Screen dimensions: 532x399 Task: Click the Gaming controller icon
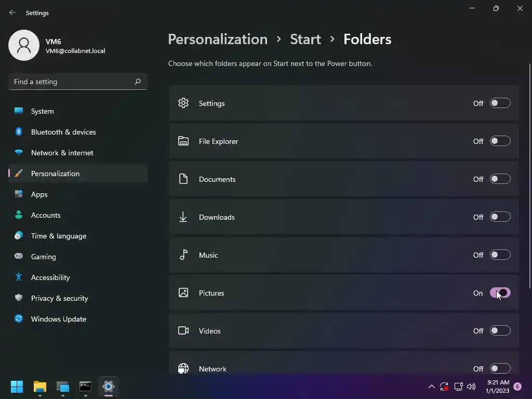(x=19, y=256)
